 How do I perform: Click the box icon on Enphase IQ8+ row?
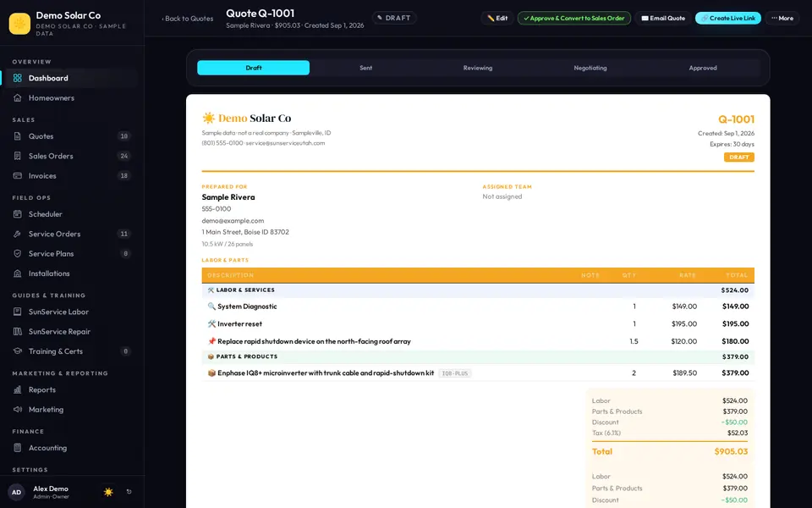tap(211, 373)
